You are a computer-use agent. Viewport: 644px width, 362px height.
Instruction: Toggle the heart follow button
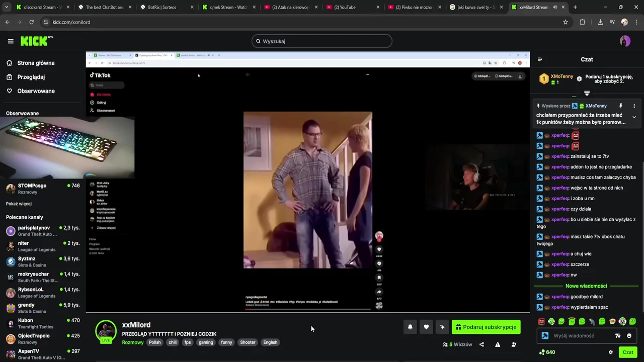[426, 327]
